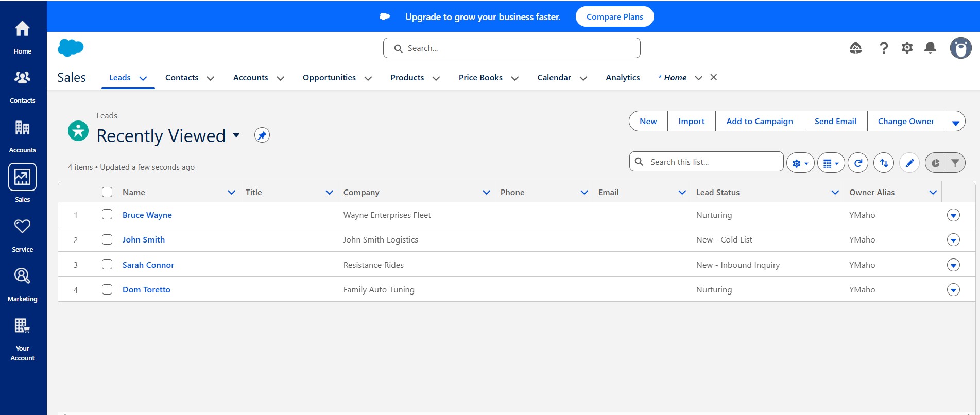Viewport: 980px width, 415px height.
Task: Open the filters funnel icon
Action: pyautogui.click(x=955, y=163)
